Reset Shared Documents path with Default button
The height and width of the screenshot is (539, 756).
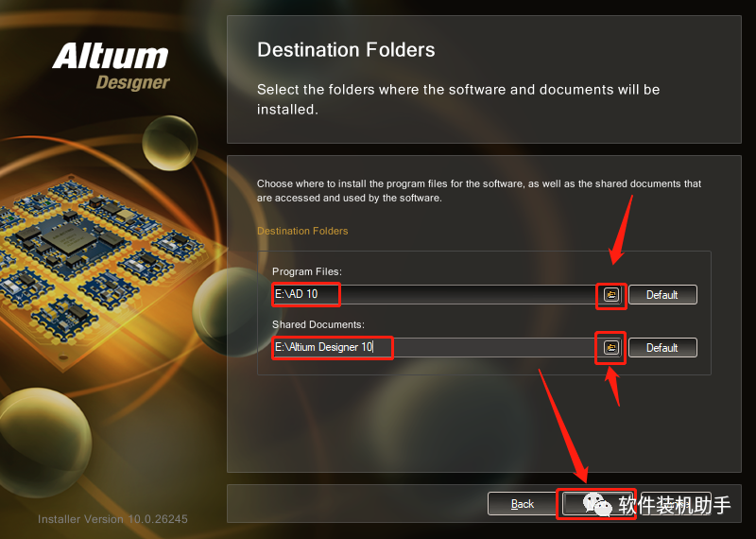tap(662, 347)
